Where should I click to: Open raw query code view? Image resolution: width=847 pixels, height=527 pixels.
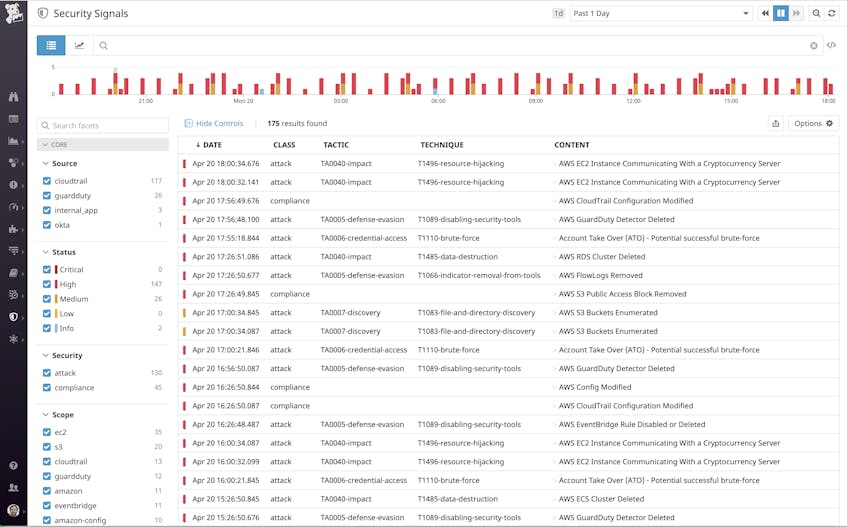click(x=831, y=45)
